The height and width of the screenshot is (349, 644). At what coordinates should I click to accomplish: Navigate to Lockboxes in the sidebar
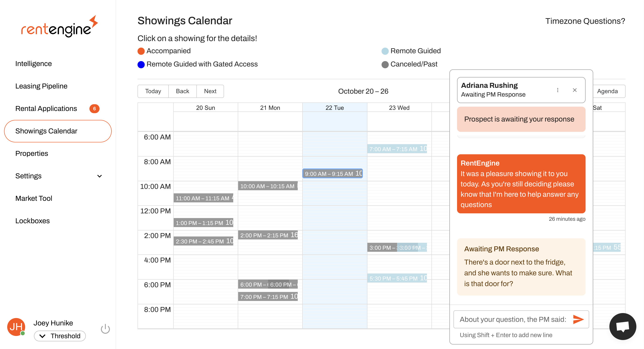click(33, 221)
